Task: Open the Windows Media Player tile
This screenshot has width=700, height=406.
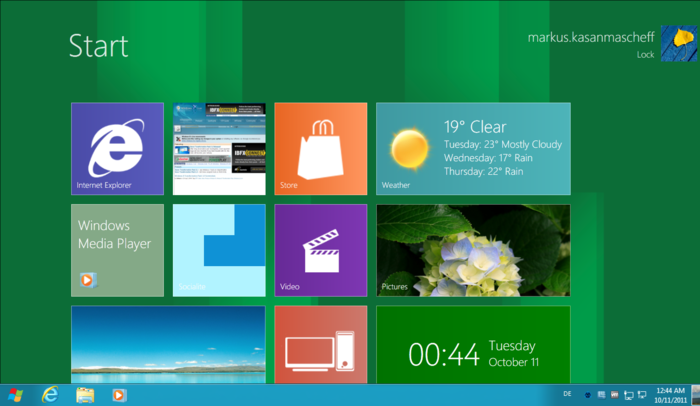Action: tap(117, 250)
